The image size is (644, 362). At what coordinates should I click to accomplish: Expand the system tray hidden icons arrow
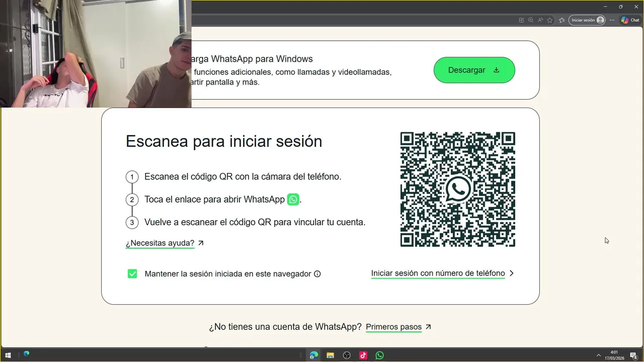[598, 355]
